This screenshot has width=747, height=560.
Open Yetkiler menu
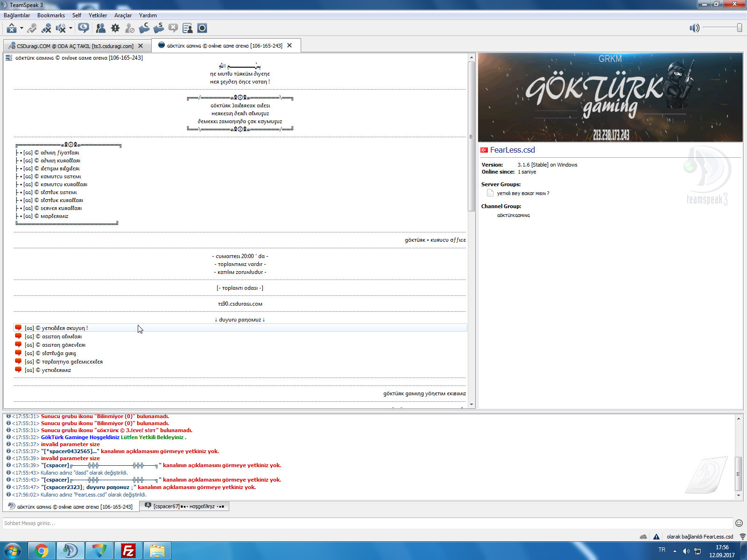tap(98, 15)
